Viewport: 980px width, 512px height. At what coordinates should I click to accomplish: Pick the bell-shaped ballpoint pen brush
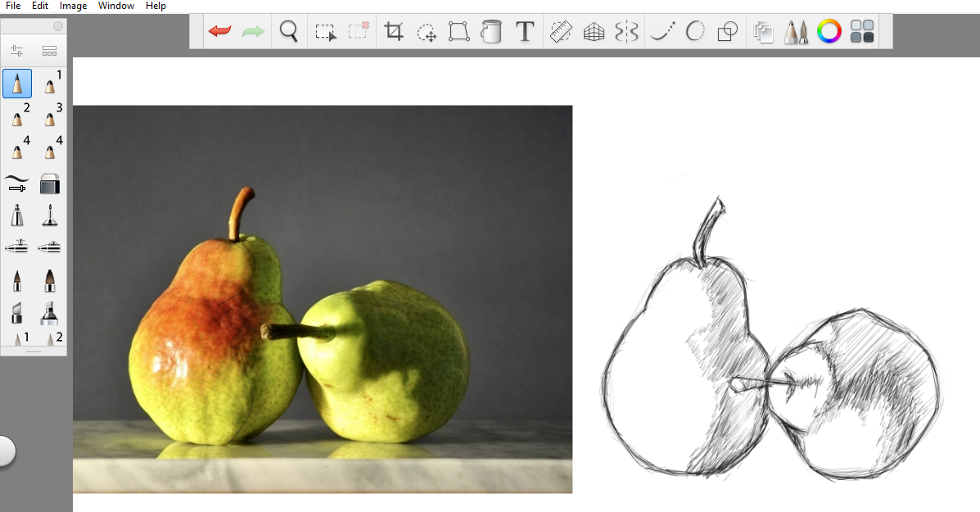(17, 215)
